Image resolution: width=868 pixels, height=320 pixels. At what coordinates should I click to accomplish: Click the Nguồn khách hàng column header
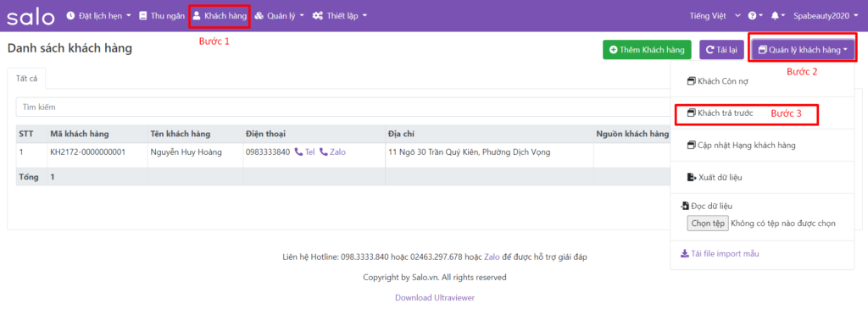(632, 134)
